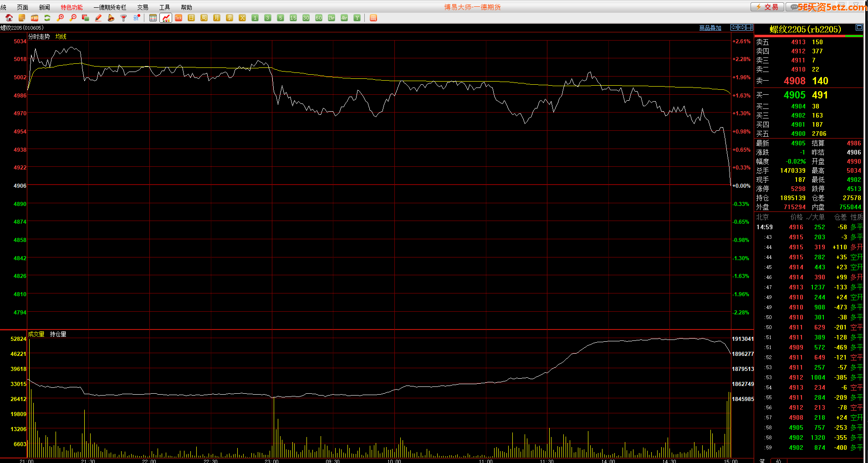
Task: Switch to Tick chart view
Action: click(x=179, y=18)
